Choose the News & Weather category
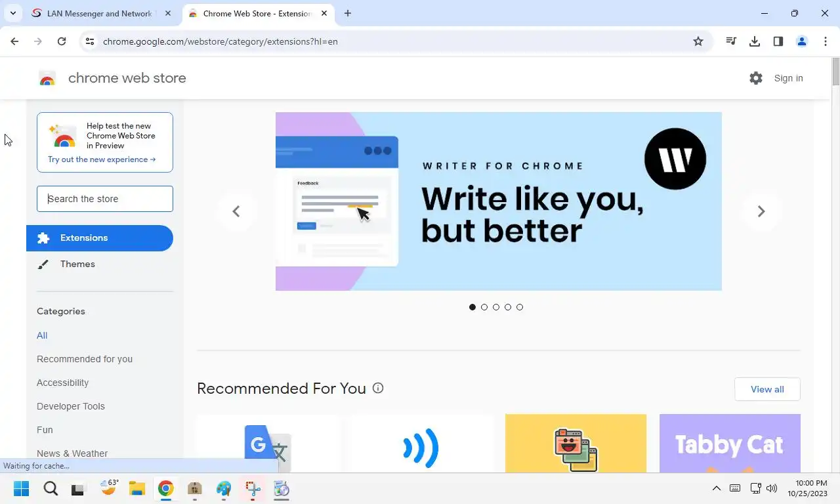840x504 pixels. pyautogui.click(x=72, y=453)
